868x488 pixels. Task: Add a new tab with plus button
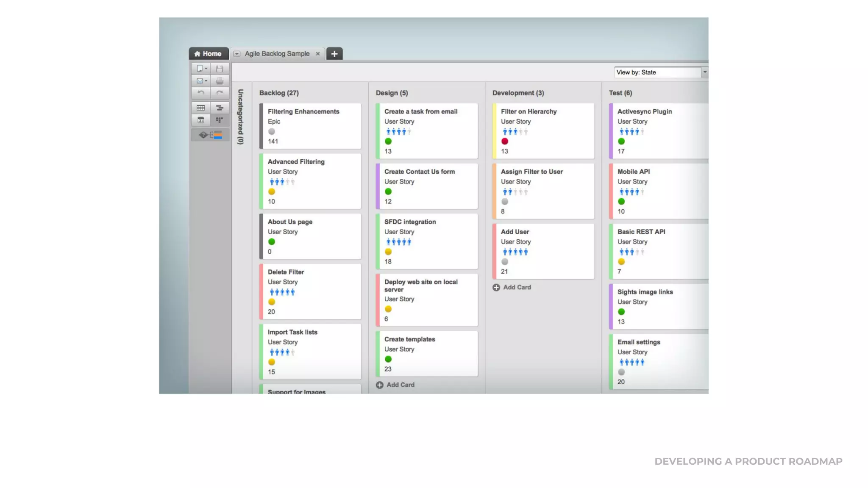pyautogui.click(x=334, y=54)
